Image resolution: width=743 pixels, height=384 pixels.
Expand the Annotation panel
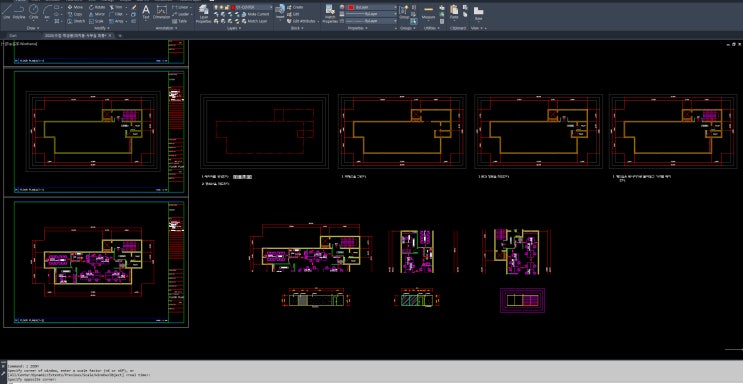click(167, 28)
